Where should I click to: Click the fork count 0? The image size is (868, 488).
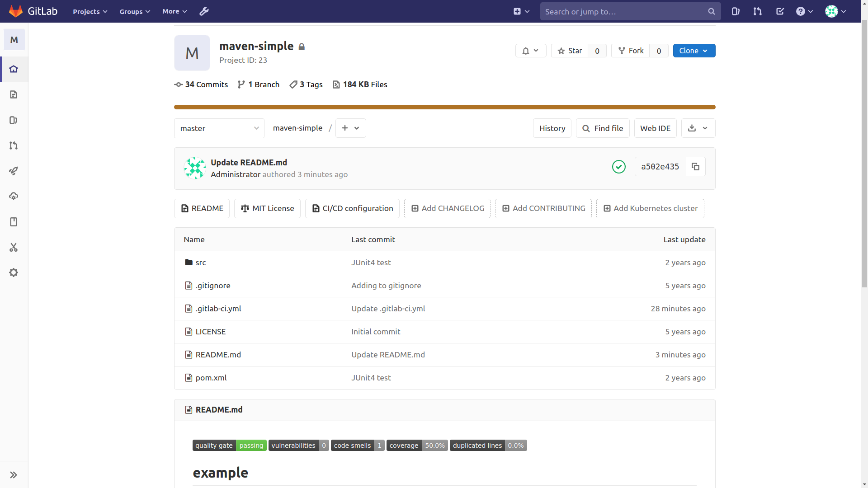tap(659, 51)
